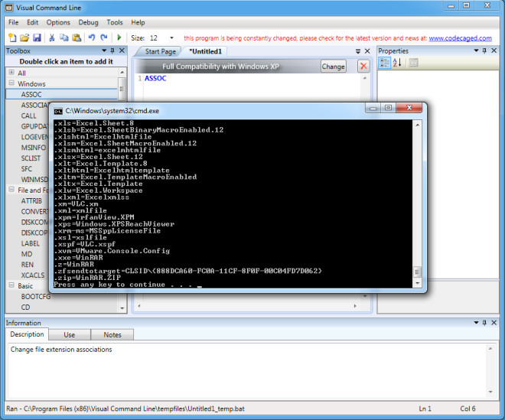The height and width of the screenshot is (420, 505).
Task: Paste from clipboard using the toolbar icon
Action: tap(77, 37)
